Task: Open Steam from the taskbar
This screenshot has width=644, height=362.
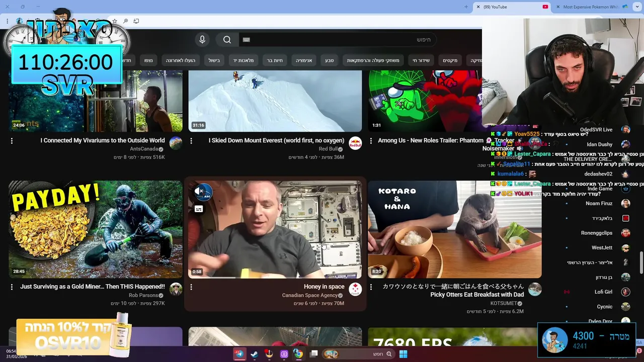Action: coord(254,354)
